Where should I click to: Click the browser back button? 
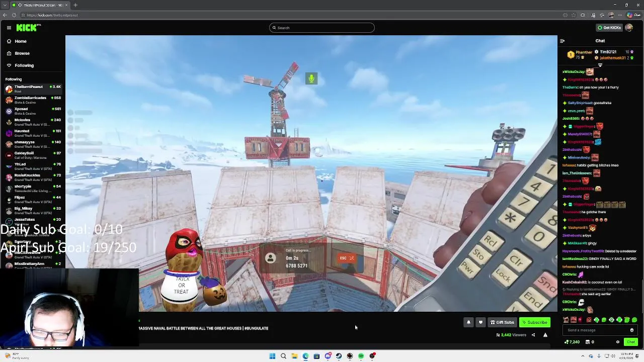(x=5, y=15)
